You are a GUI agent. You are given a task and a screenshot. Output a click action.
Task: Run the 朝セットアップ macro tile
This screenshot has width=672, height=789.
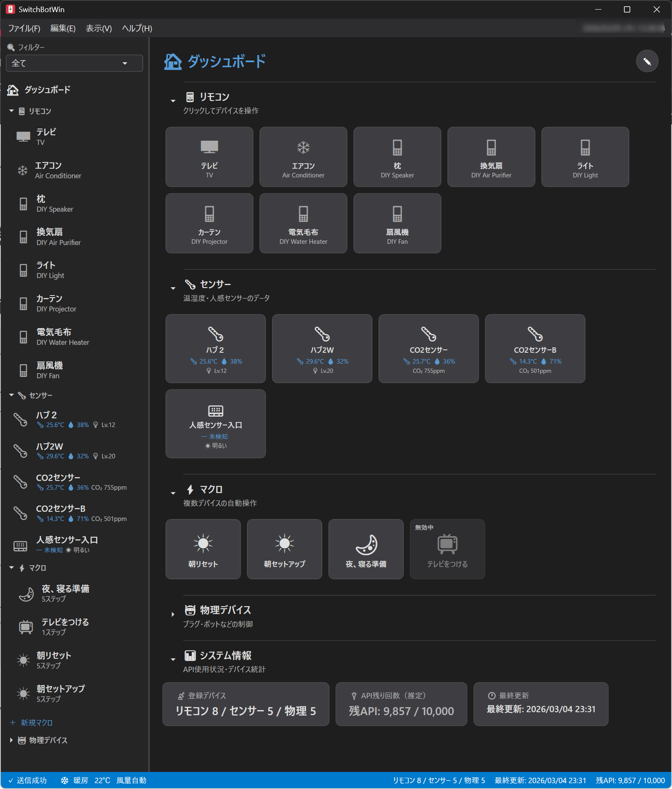tap(284, 549)
